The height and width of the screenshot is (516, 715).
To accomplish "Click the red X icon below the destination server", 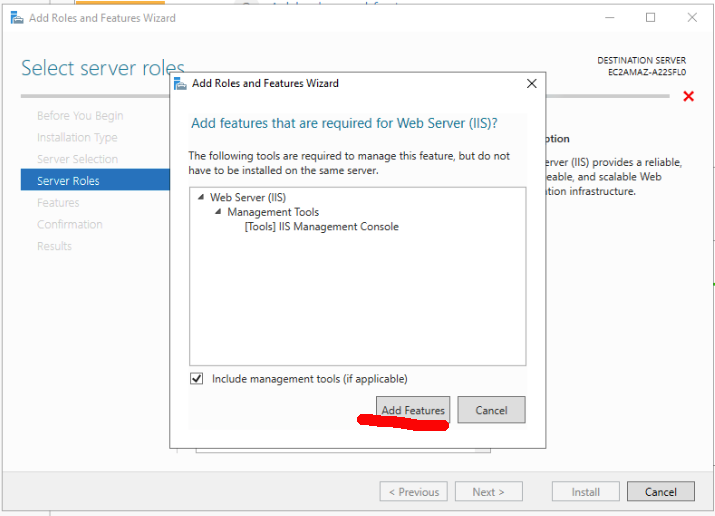I will click(688, 96).
